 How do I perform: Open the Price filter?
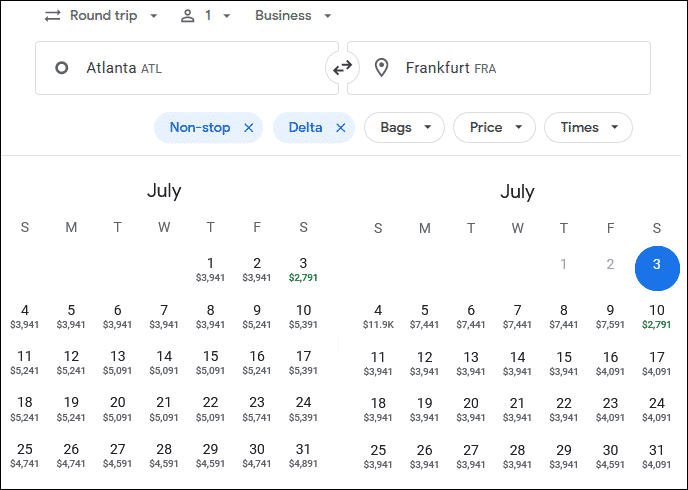494,128
